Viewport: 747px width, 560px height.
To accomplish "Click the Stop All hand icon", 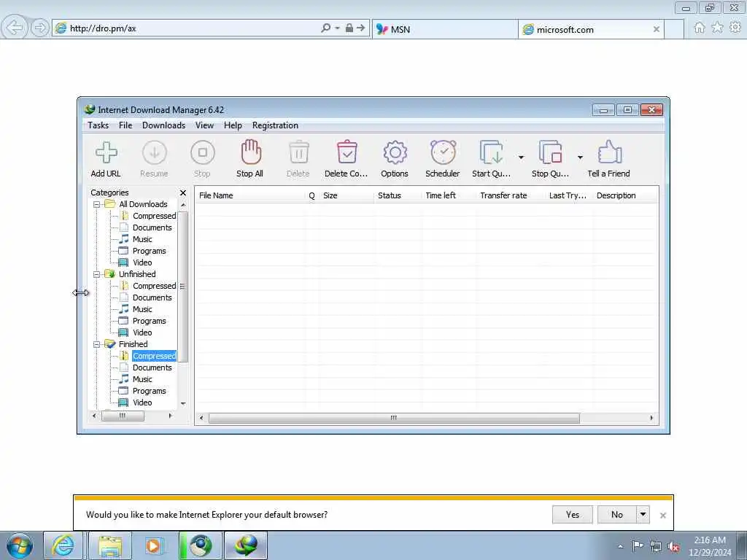I will [251, 152].
